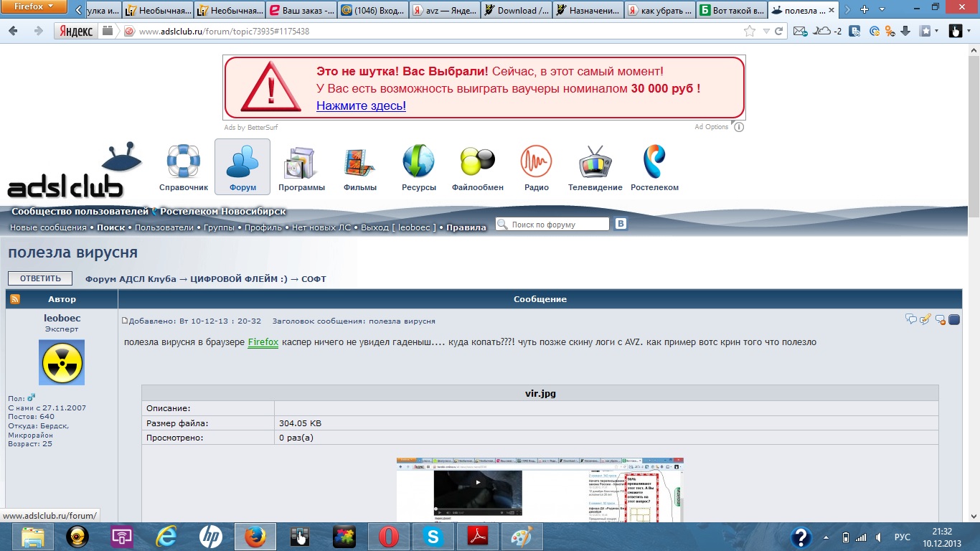Click the Справочник lifebuoy icon

click(183, 162)
